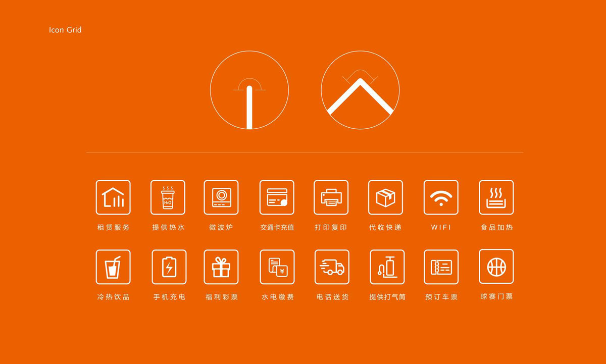
Task: Select the delivery truck icon
Action: (332, 267)
